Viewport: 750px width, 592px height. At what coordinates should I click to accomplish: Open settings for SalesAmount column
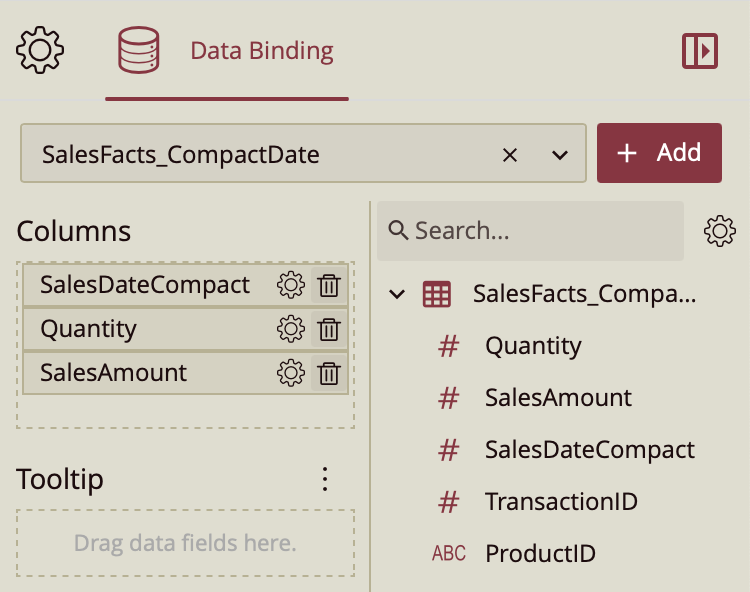tap(291, 373)
